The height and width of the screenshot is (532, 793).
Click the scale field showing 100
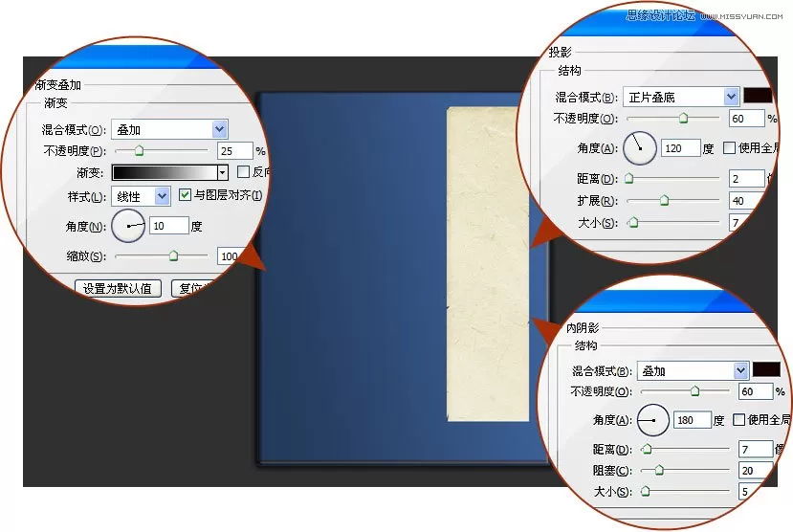pyautogui.click(x=231, y=256)
